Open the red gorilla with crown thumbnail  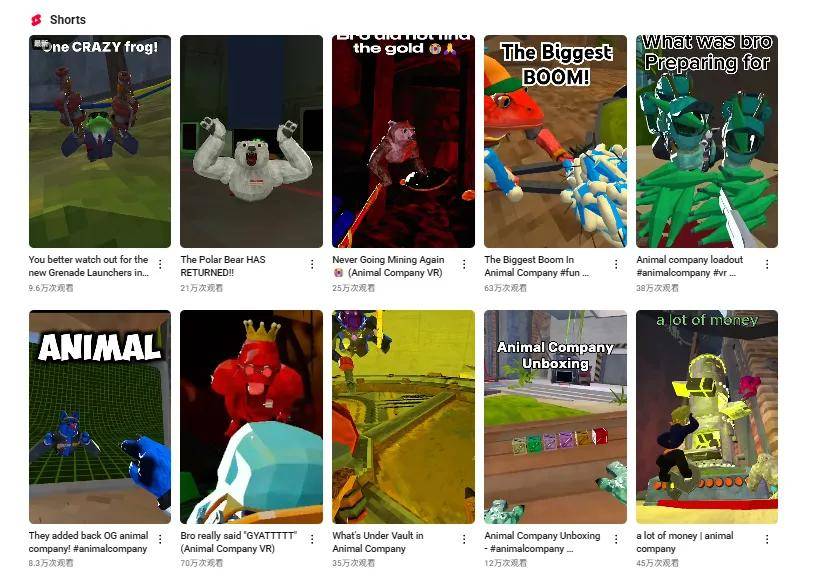pos(251,416)
